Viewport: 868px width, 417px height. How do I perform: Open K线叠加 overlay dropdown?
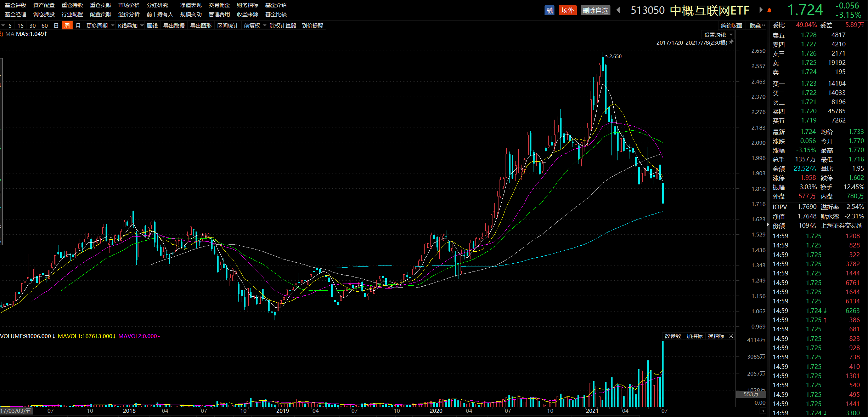coord(131,25)
